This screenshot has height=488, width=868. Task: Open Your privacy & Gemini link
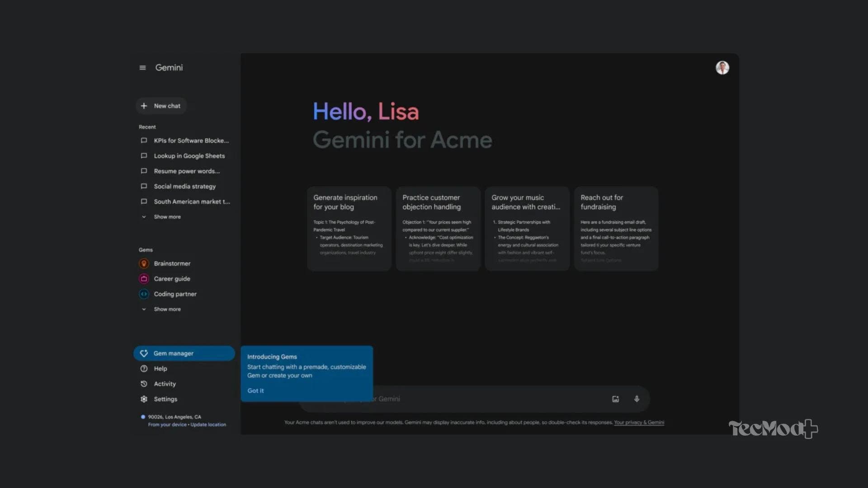[639, 422]
